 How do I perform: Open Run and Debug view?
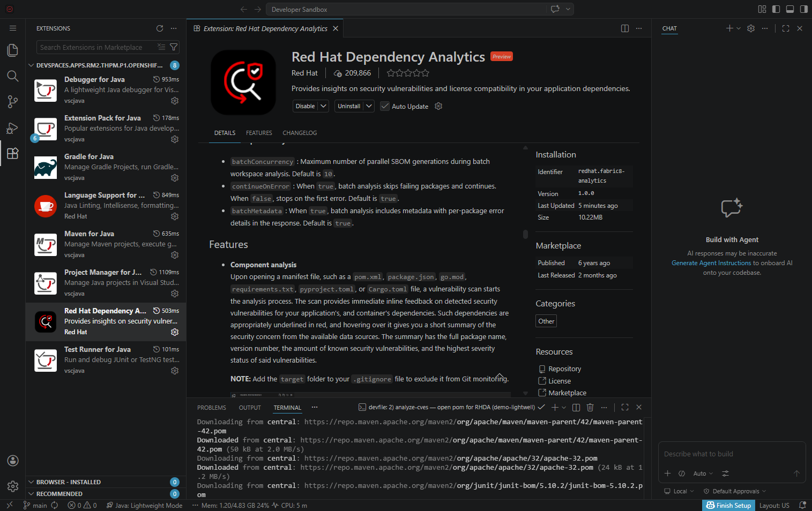[13, 127]
